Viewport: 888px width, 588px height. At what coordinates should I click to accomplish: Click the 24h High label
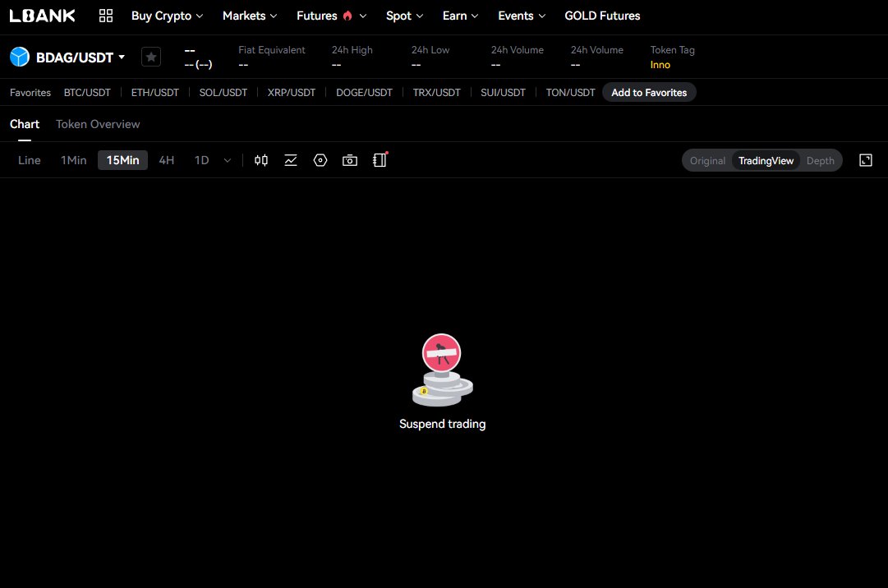coord(352,50)
